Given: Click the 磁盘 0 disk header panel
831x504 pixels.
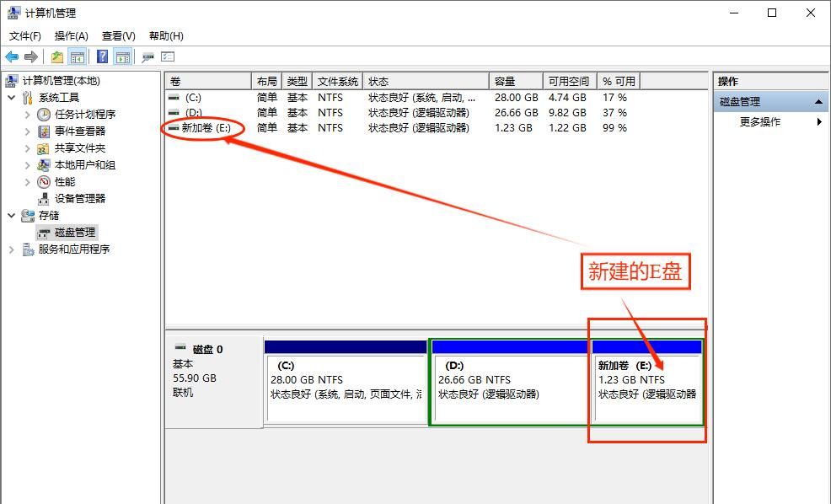Looking at the screenshot, I should [x=214, y=382].
